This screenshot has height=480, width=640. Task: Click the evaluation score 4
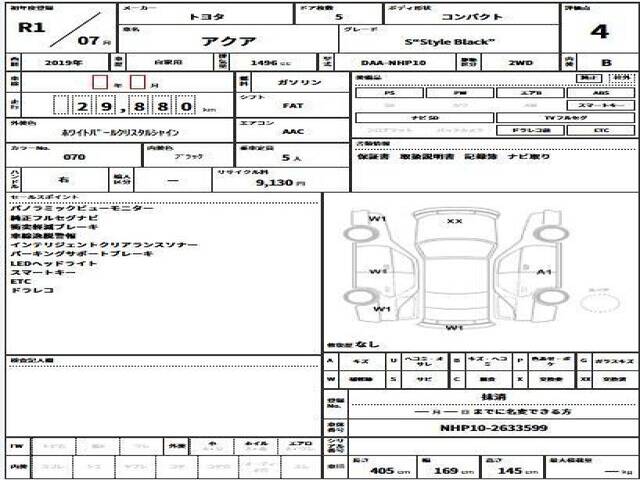click(599, 30)
